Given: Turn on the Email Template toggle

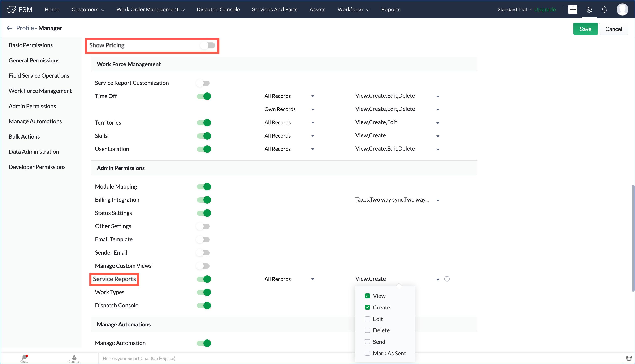Looking at the screenshot, I should (203, 239).
